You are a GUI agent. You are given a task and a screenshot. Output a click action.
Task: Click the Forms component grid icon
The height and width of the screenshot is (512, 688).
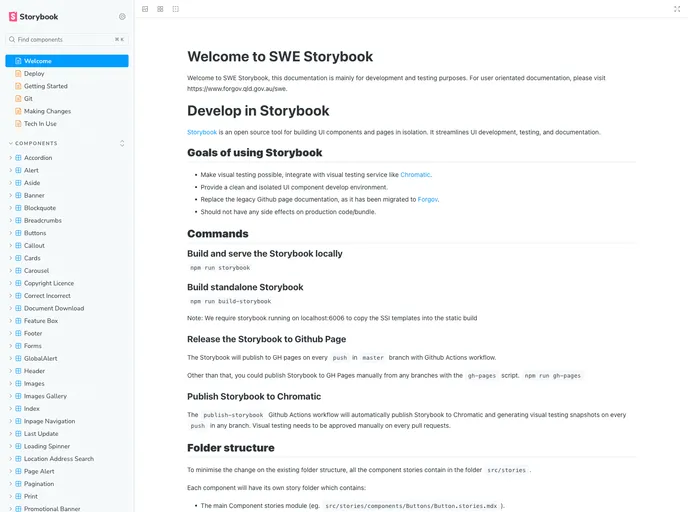pyautogui.click(x=18, y=346)
